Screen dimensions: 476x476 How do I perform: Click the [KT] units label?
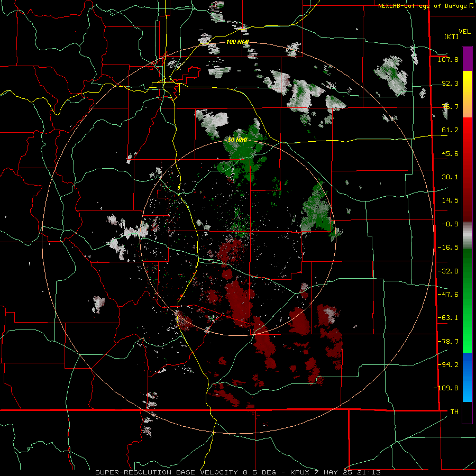[452, 36]
